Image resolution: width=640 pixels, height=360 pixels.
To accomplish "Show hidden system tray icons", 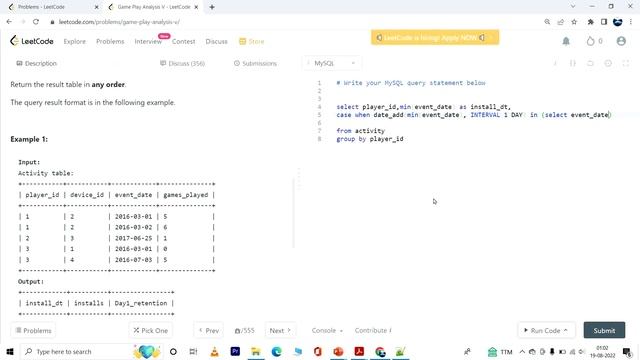I will pyautogui.click(x=522, y=351).
